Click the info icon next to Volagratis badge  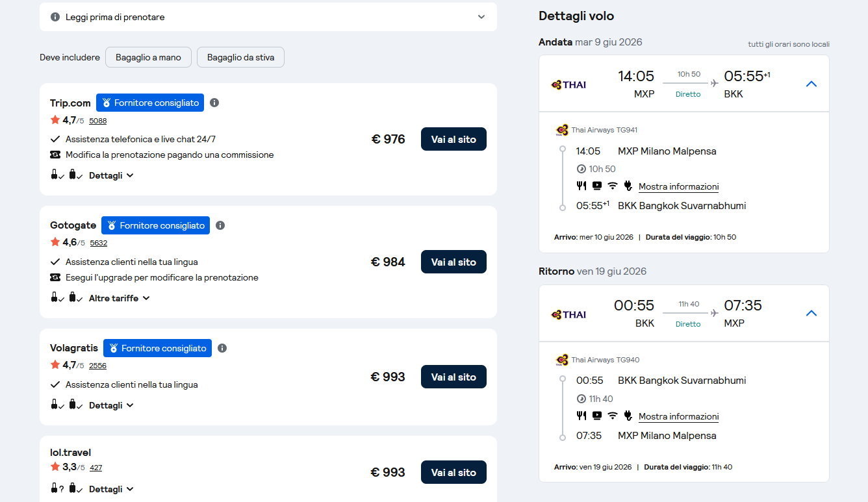point(222,348)
